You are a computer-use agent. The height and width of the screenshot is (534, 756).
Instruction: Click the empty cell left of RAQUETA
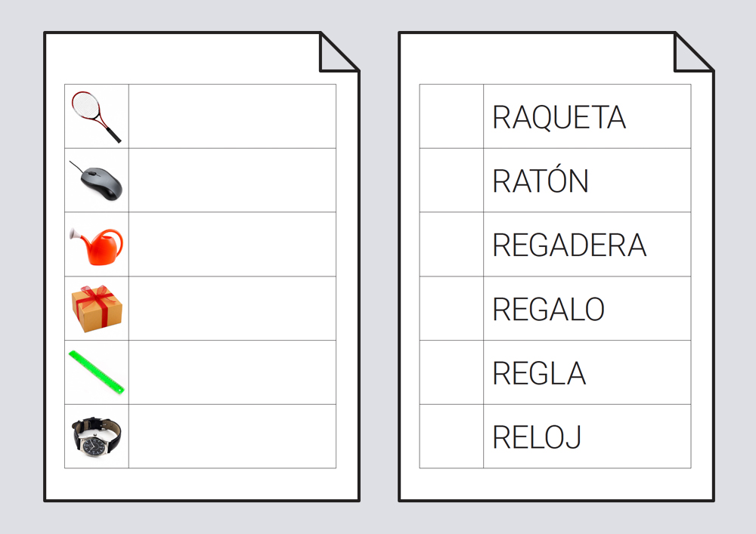(x=451, y=116)
